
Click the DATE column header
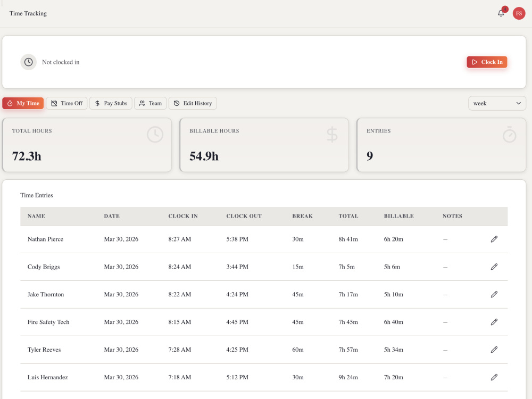[x=112, y=216]
